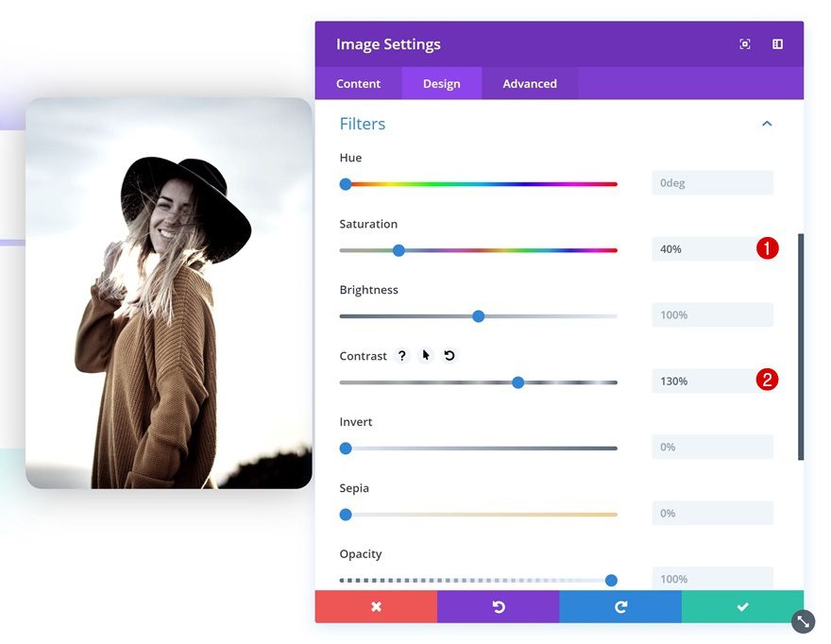Open the settings layout panel icon
This screenshot has width=831, height=644.
pyautogui.click(x=777, y=43)
